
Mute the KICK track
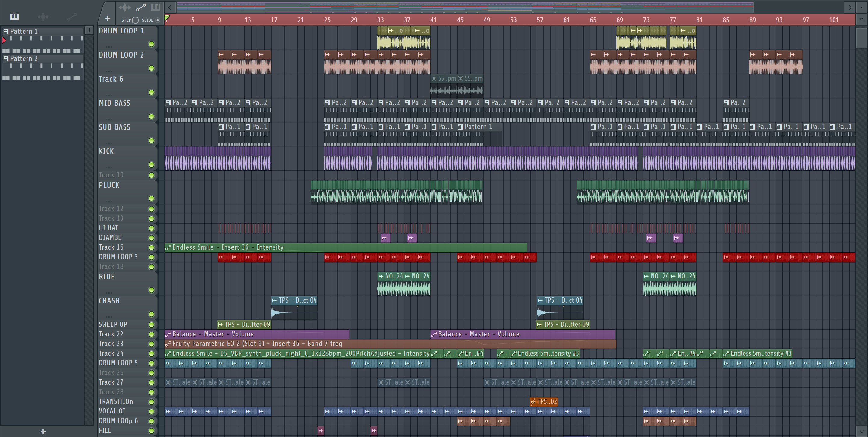point(151,165)
